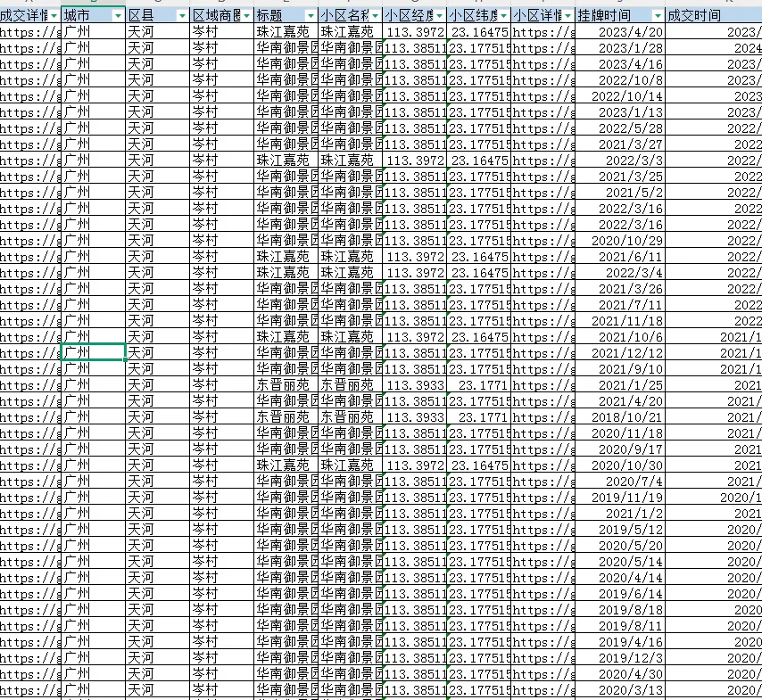Click the 天河 cell in the 2021/10/6 row
The width and height of the screenshot is (762, 700).
tap(157, 337)
